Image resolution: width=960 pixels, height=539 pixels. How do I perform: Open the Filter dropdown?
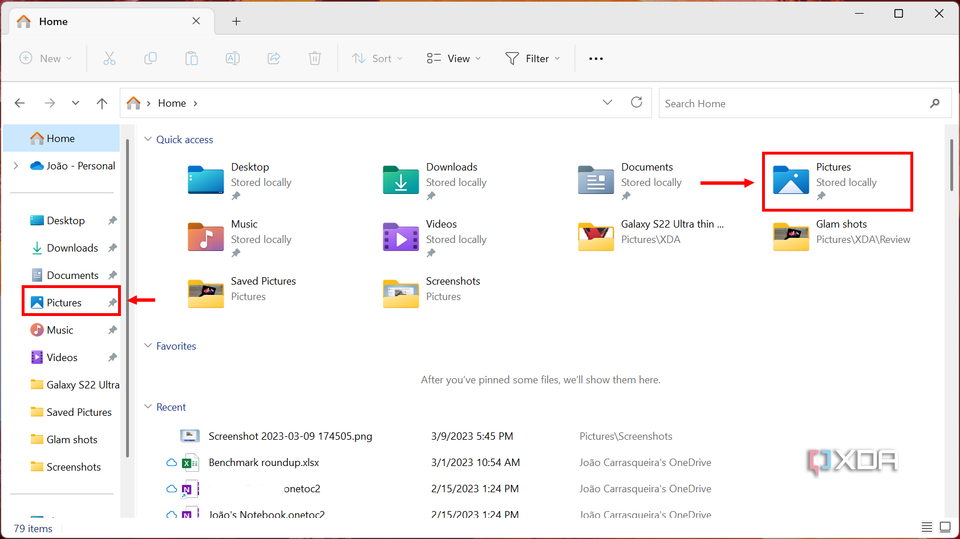(532, 58)
